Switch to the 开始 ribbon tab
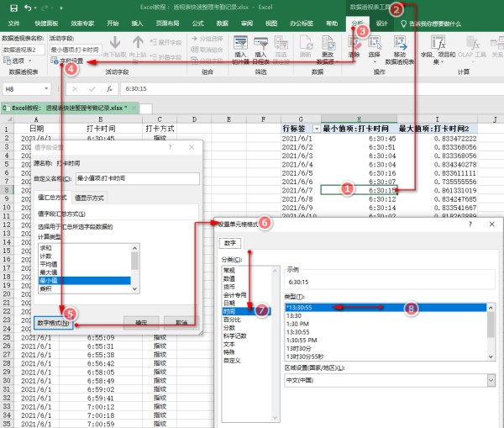 [x=113, y=24]
